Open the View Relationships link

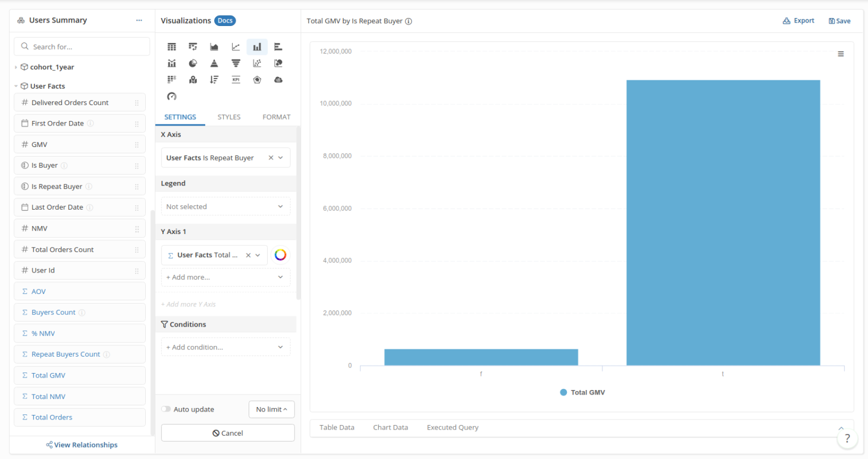[82, 445]
